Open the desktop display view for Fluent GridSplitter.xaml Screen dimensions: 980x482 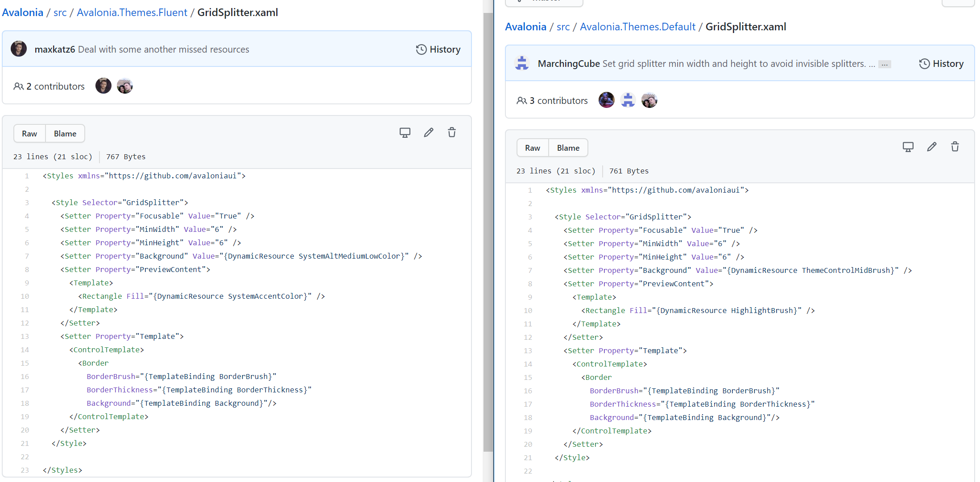click(x=405, y=132)
